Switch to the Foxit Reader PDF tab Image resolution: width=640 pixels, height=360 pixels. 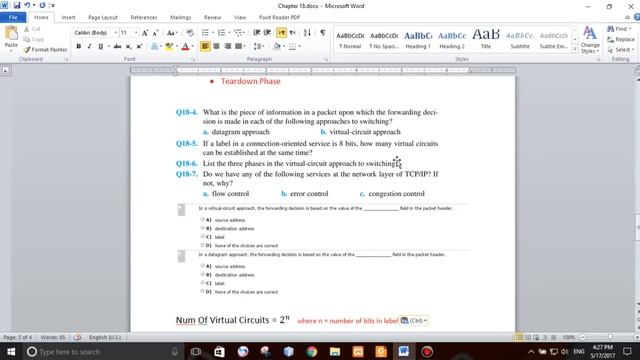(280, 17)
